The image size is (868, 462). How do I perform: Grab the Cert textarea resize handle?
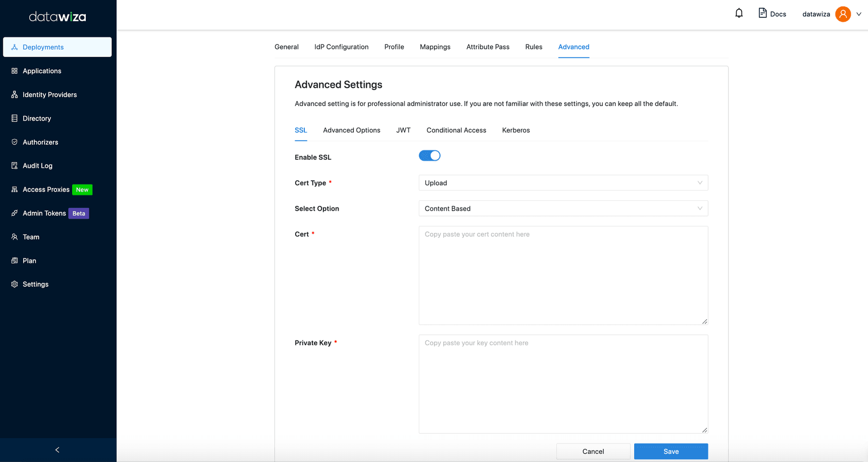tap(704, 321)
